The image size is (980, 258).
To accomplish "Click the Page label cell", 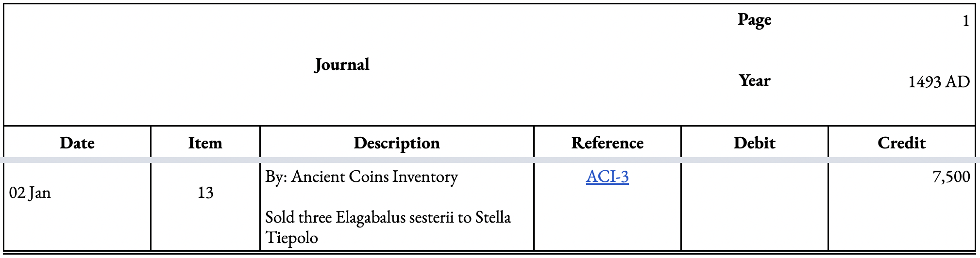I will coord(754,20).
